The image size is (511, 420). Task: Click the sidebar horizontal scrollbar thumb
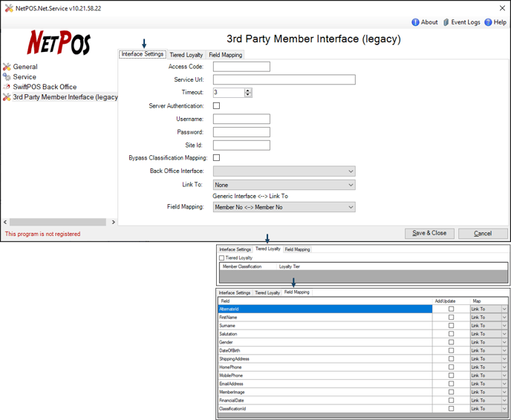click(x=58, y=222)
